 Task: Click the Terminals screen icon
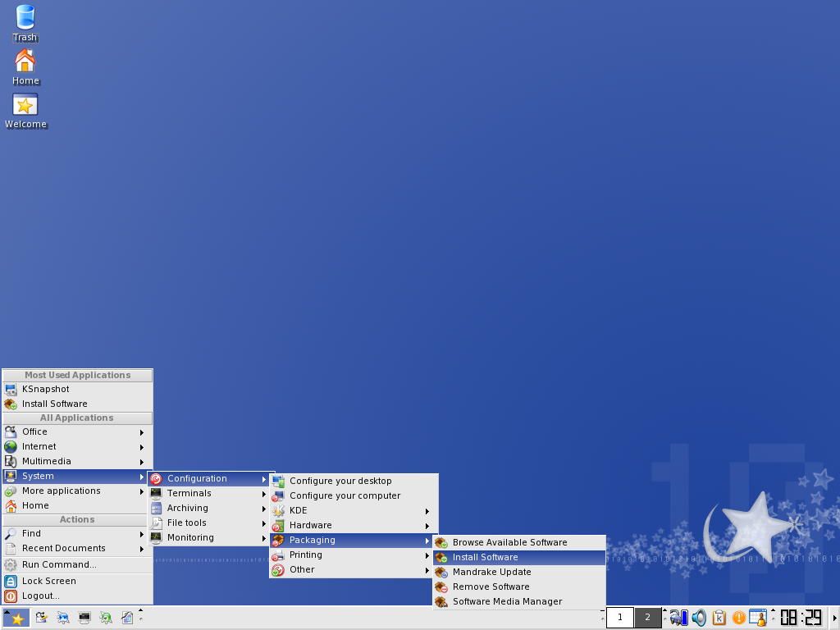156,493
